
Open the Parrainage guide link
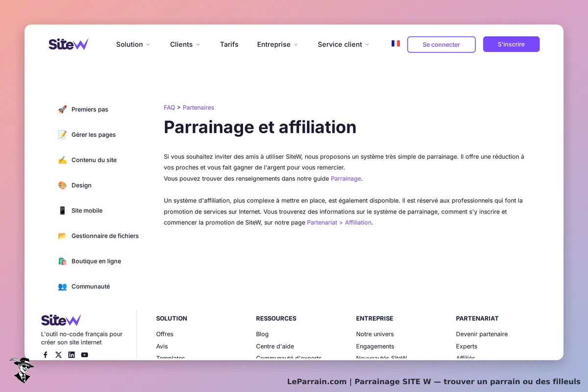pyautogui.click(x=346, y=178)
